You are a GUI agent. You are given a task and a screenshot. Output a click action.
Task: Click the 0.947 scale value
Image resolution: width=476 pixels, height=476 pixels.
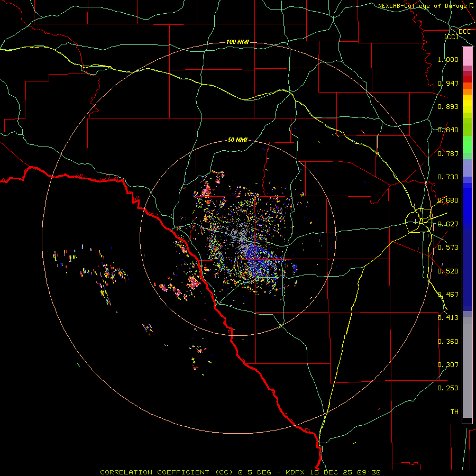448,83
